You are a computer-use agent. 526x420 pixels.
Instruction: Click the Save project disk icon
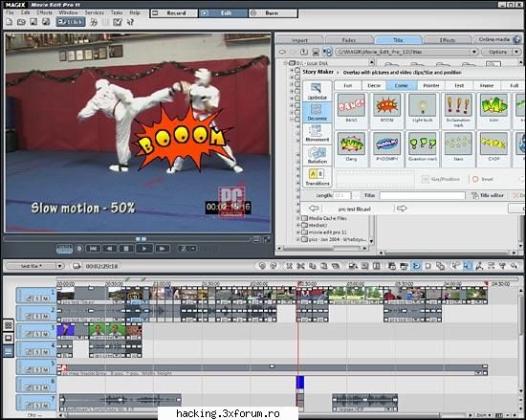(33, 22)
